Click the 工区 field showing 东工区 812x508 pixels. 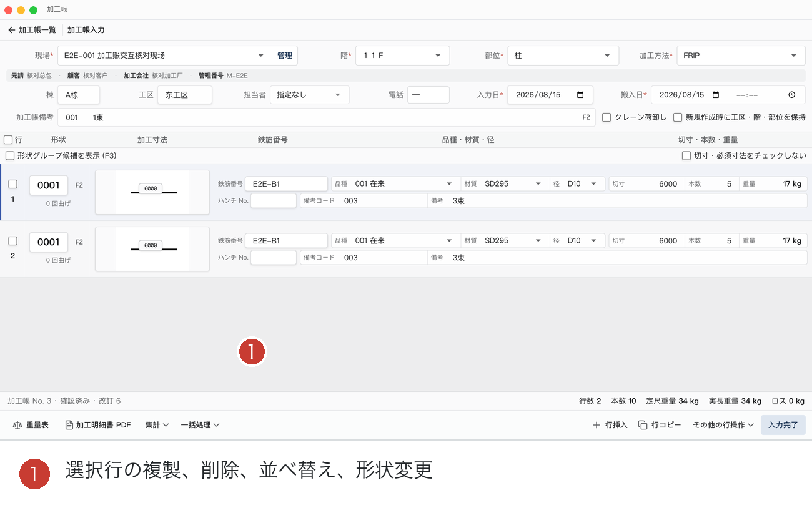coord(185,95)
